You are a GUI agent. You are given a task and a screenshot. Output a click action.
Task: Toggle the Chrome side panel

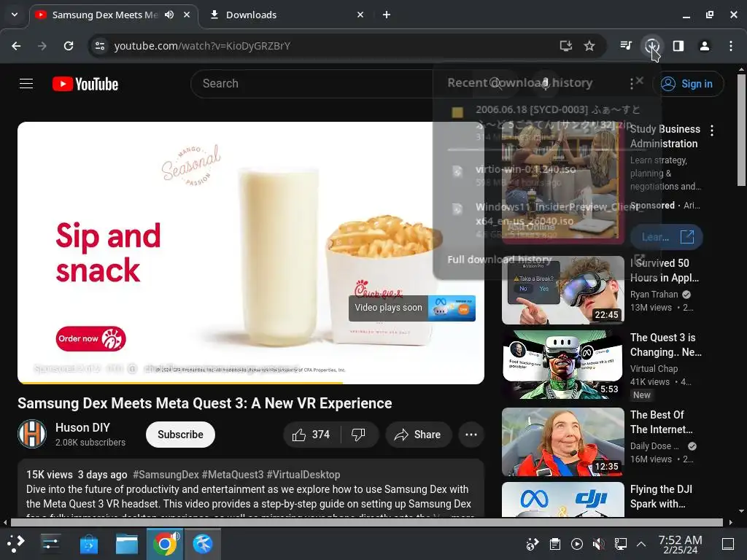point(678,46)
